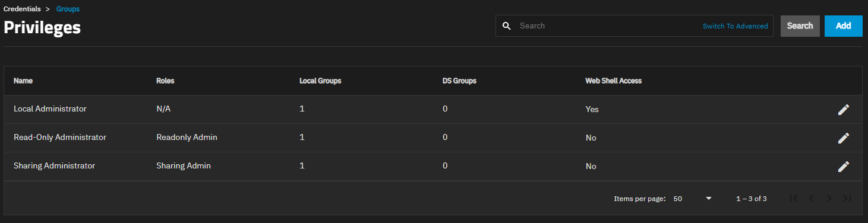Edit the Sharing Administrator privilege
868x223 pixels.
843,167
